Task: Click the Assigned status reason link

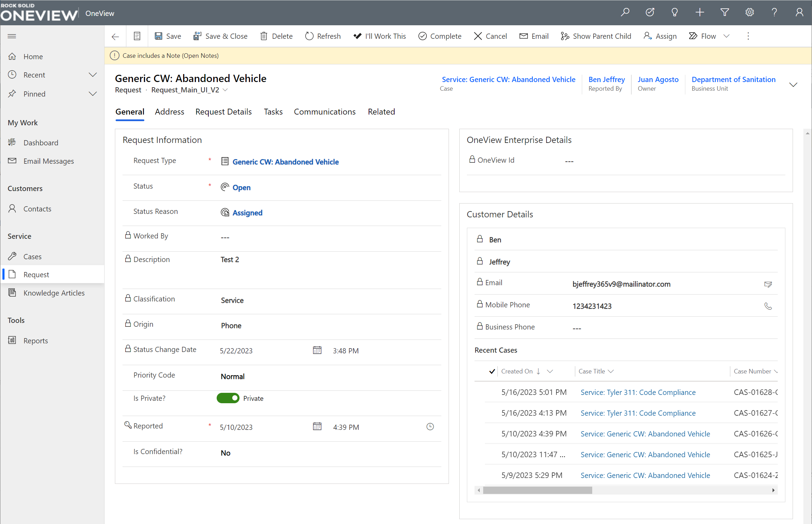Action: pos(247,213)
